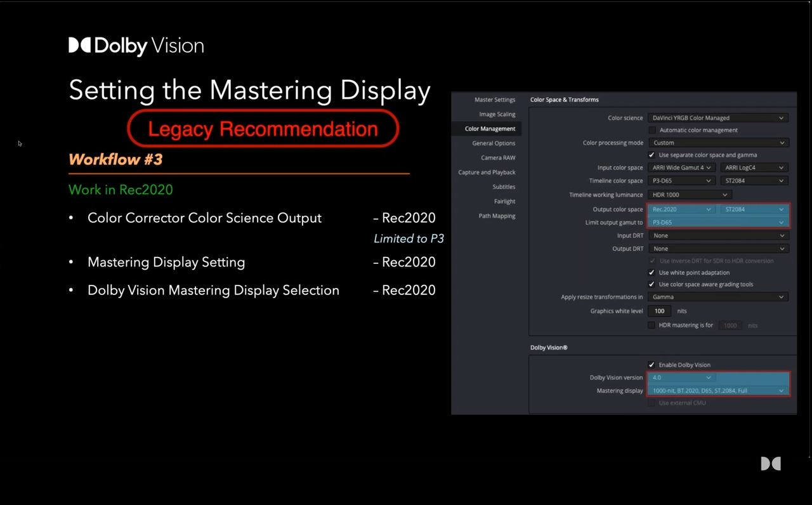The height and width of the screenshot is (505, 812).
Task: Open the Master Settings section
Action: [495, 100]
